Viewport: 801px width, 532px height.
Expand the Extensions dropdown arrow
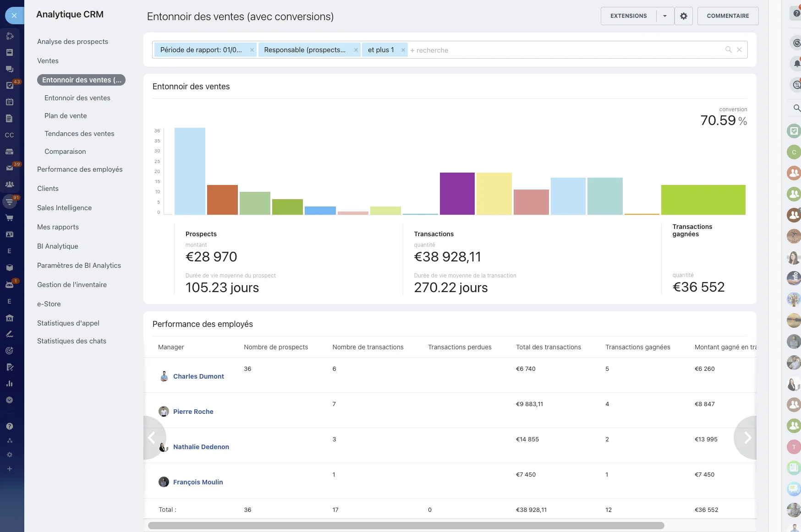tap(664, 16)
